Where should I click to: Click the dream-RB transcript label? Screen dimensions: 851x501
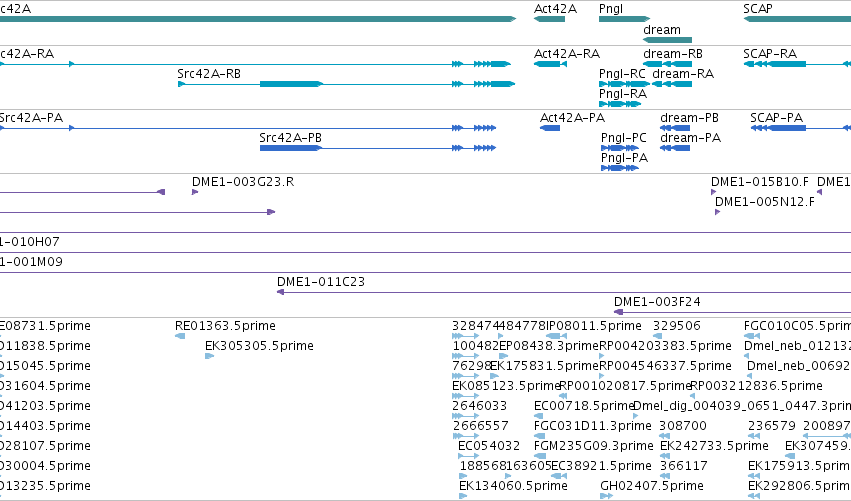point(673,54)
